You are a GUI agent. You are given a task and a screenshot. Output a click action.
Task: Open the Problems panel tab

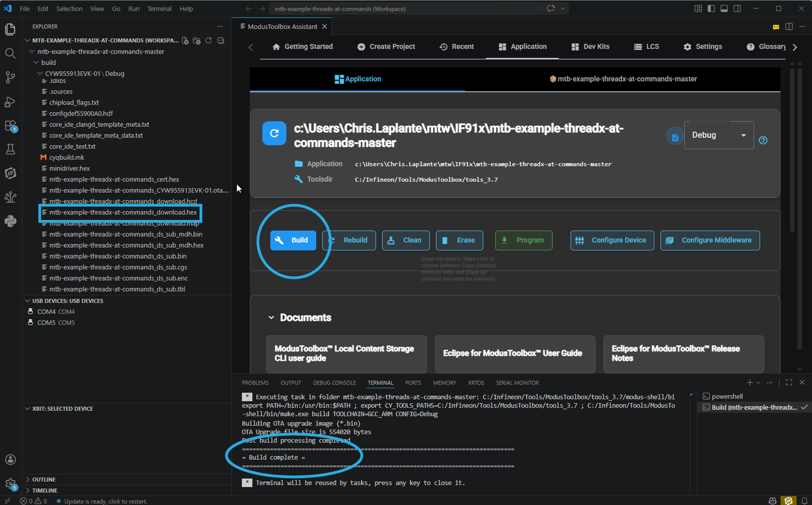pos(255,383)
